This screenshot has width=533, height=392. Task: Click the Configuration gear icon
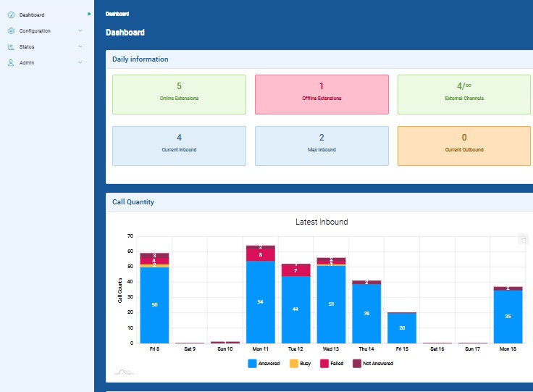(11, 30)
